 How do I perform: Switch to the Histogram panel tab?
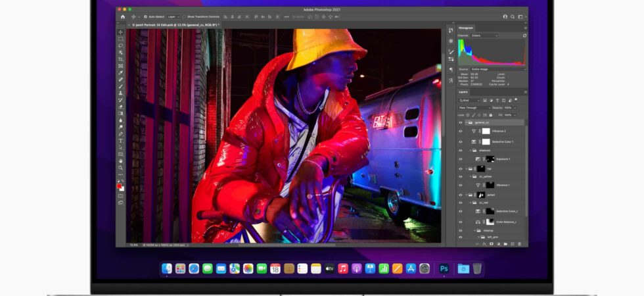pos(466,28)
